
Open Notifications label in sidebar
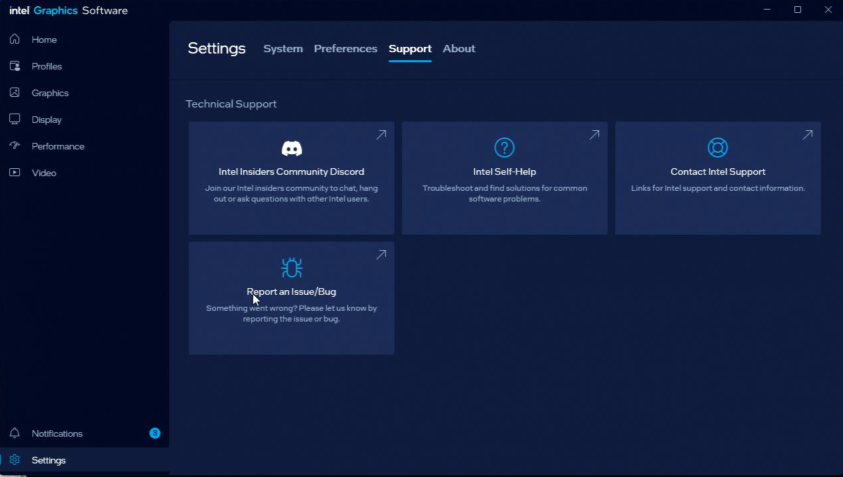click(57, 433)
